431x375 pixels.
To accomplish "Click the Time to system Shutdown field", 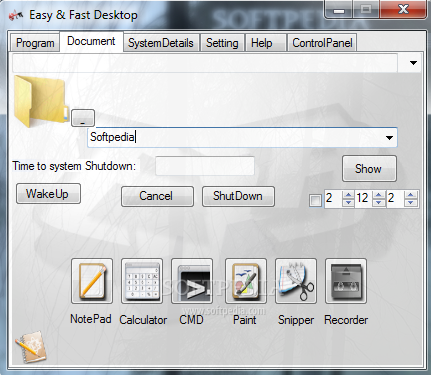I will (205, 166).
